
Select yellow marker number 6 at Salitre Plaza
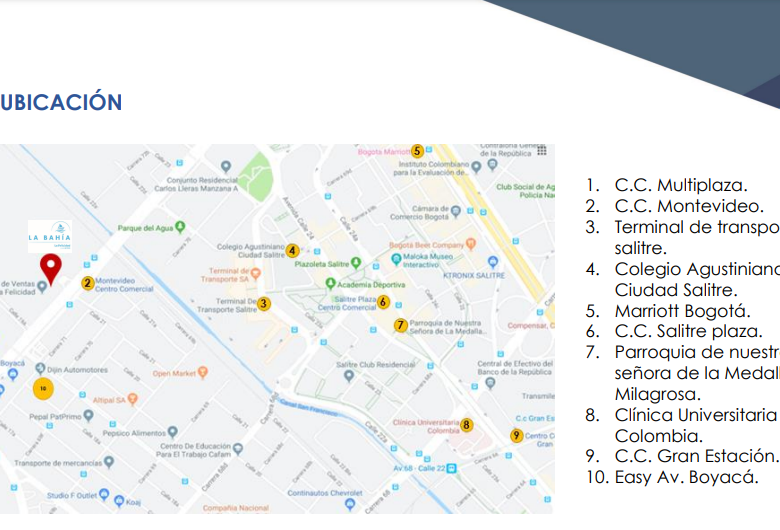(383, 302)
